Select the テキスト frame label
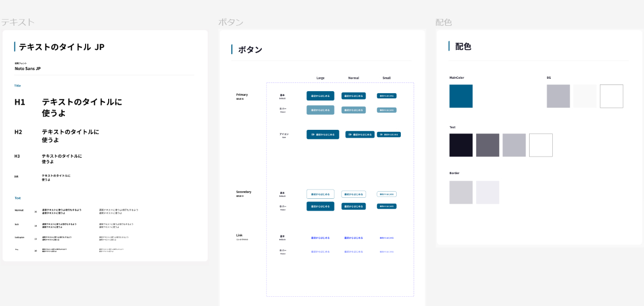644x306 pixels. click(x=18, y=22)
